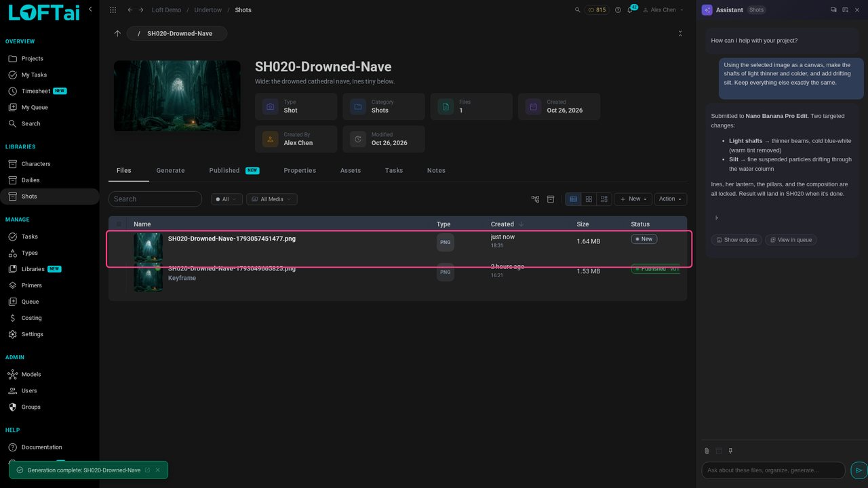Screen dimensions: 868x488
Task: Click the Show outputs button
Action: pos(736,240)
